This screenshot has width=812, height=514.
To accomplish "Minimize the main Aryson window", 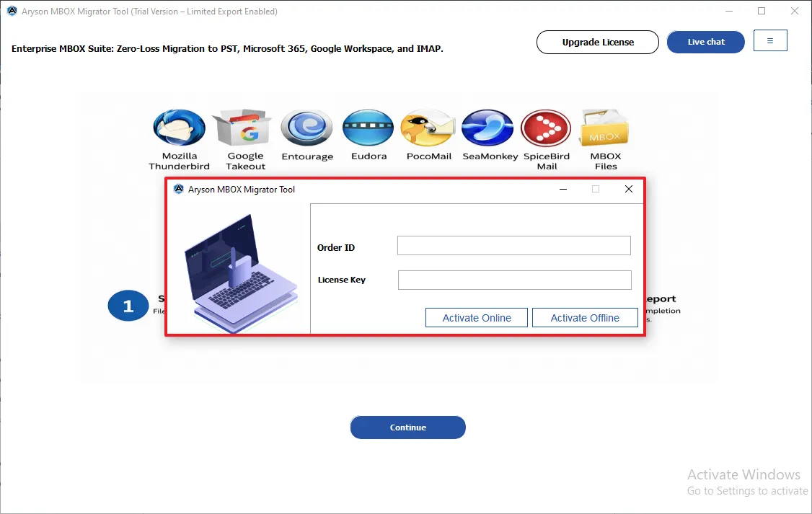I will [728, 11].
